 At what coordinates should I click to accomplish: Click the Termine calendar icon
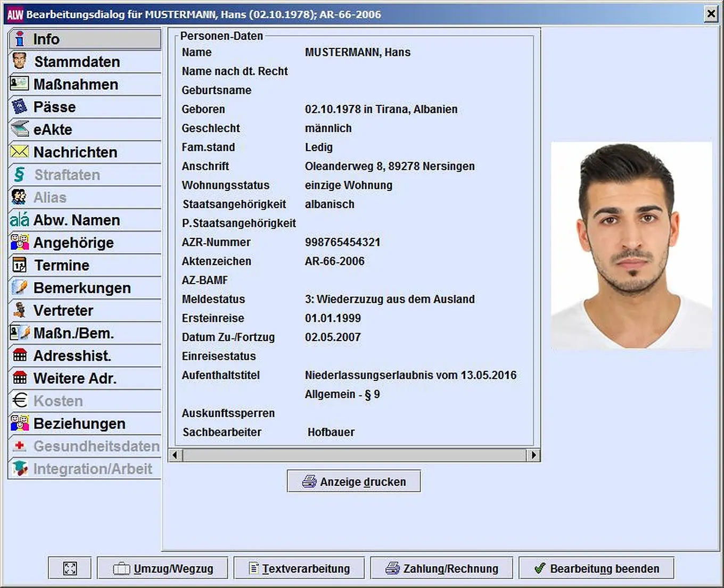tap(20, 265)
